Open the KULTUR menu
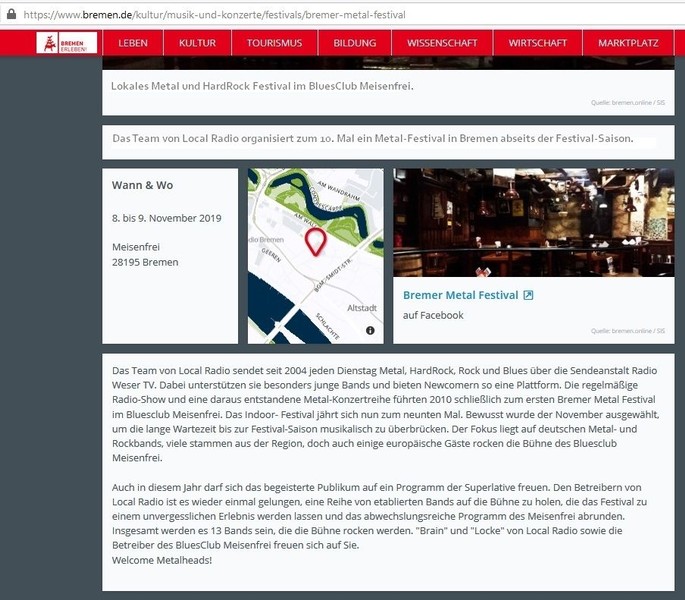 coord(197,43)
